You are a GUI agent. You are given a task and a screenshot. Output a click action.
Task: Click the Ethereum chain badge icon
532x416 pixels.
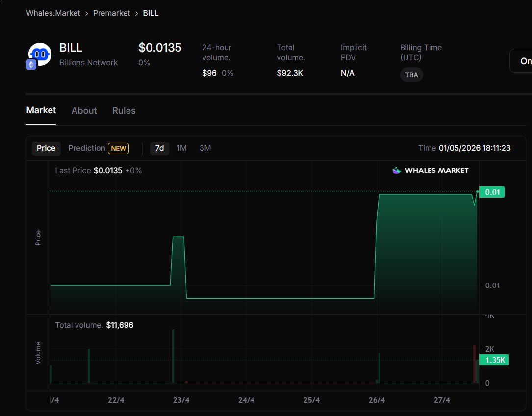[31, 64]
